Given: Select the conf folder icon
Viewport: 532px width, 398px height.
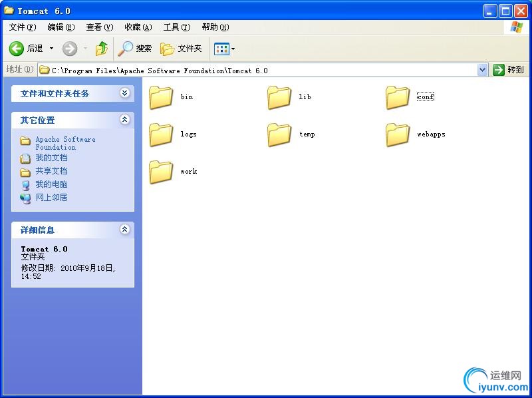Looking at the screenshot, I should tap(397, 97).
